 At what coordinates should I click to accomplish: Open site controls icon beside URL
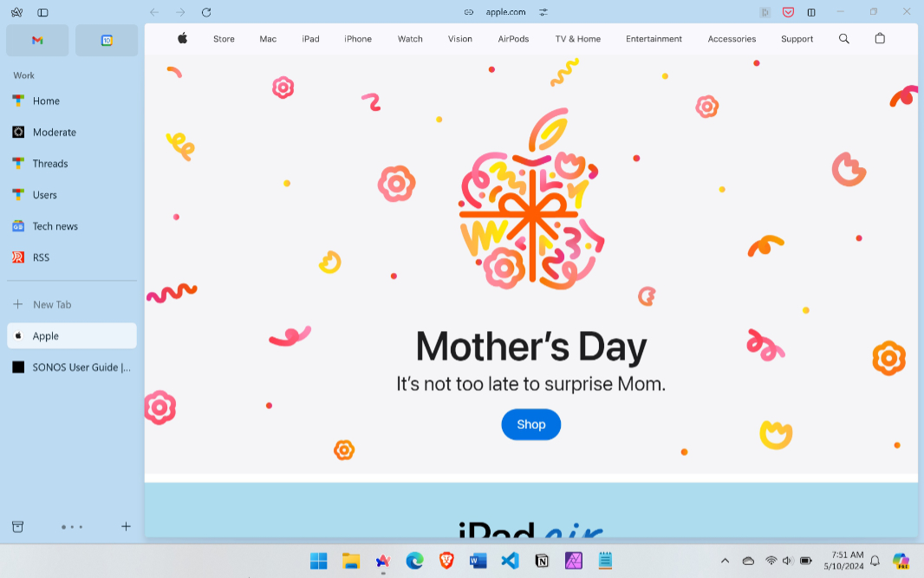(x=543, y=12)
